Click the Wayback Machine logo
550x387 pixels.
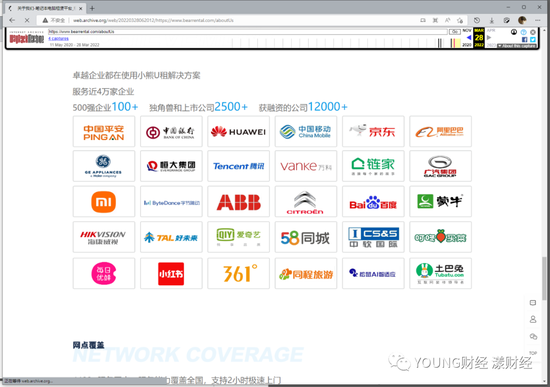(27, 38)
